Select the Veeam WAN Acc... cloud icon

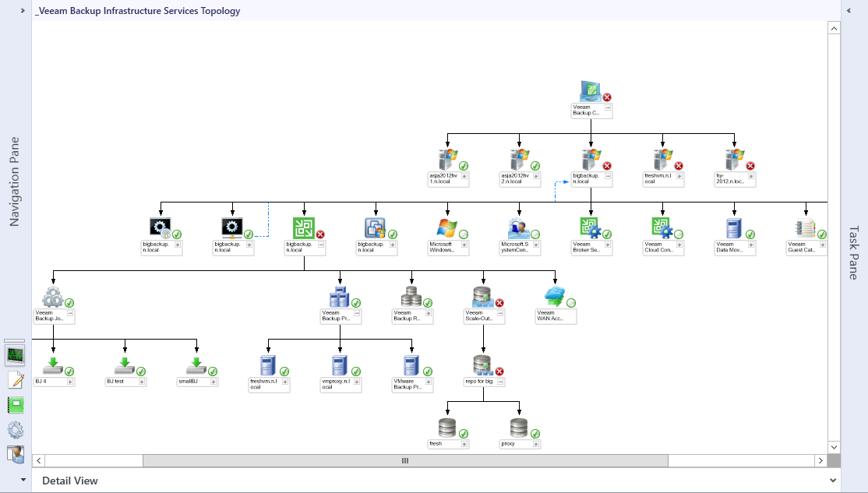click(x=555, y=298)
